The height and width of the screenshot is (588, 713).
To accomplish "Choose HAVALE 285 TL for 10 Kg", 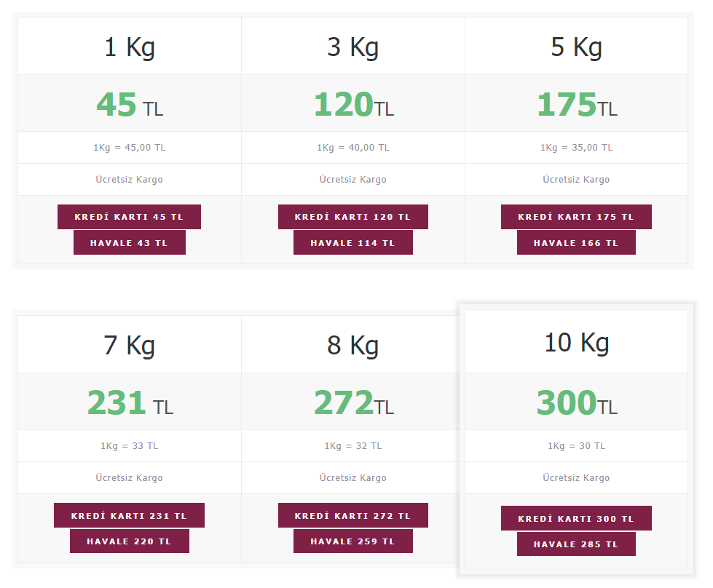I will coord(576,544).
